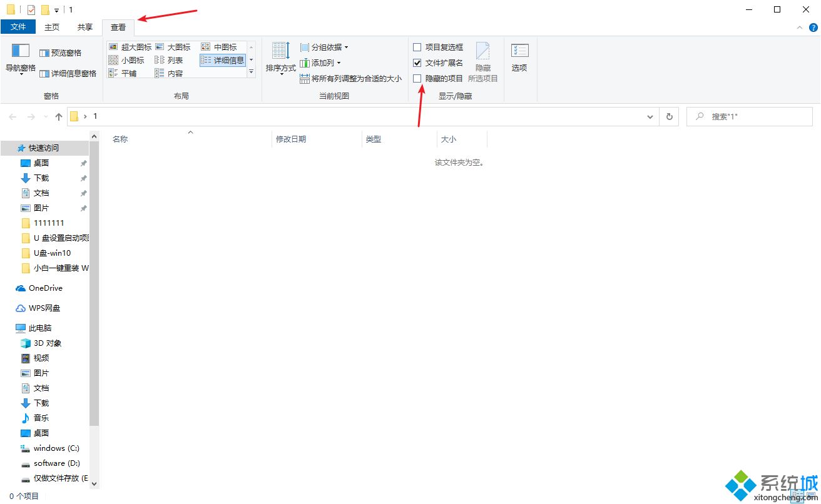Click the Up one level arrow

pos(59,116)
